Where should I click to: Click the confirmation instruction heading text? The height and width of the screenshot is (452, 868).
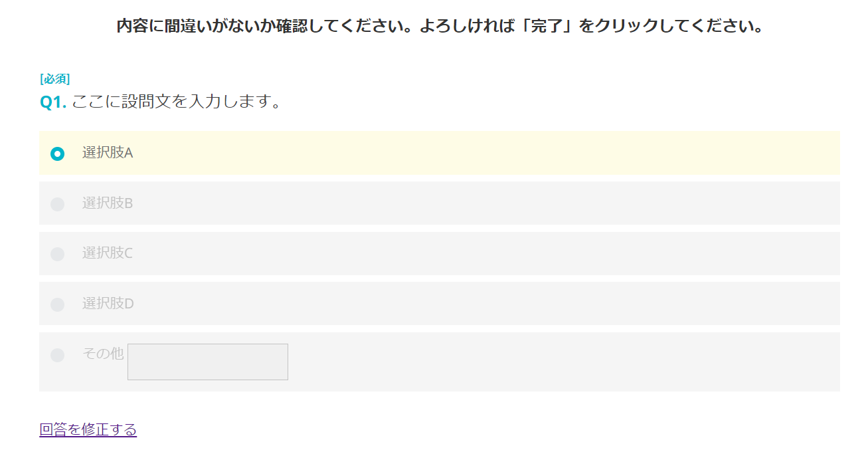point(332,27)
